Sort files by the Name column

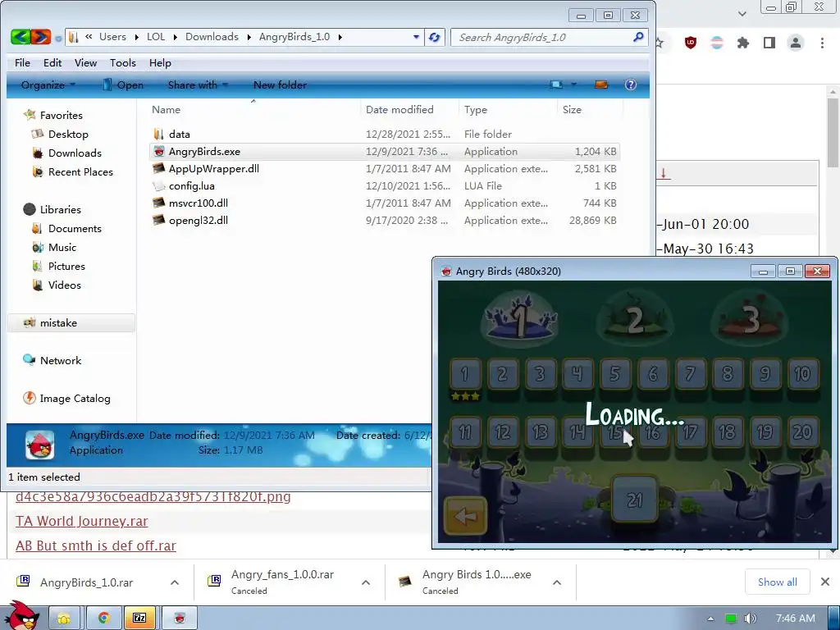point(166,109)
